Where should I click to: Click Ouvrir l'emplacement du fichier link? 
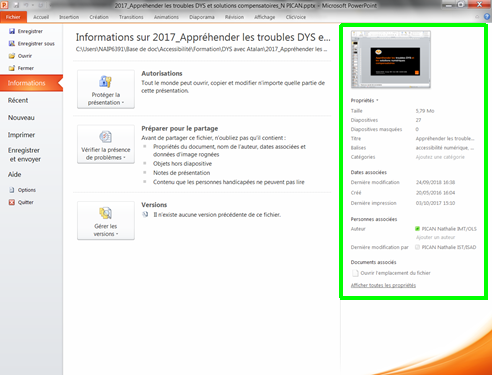click(395, 273)
